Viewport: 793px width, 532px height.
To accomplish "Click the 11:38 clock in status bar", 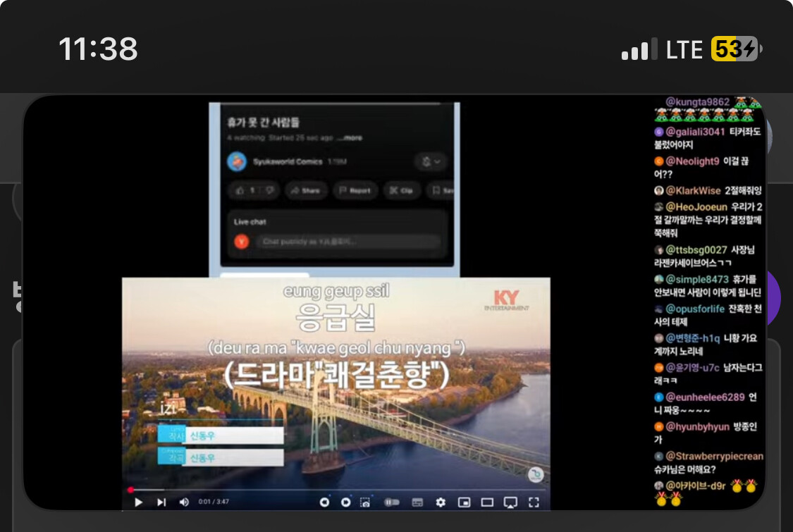I will click(x=98, y=49).
